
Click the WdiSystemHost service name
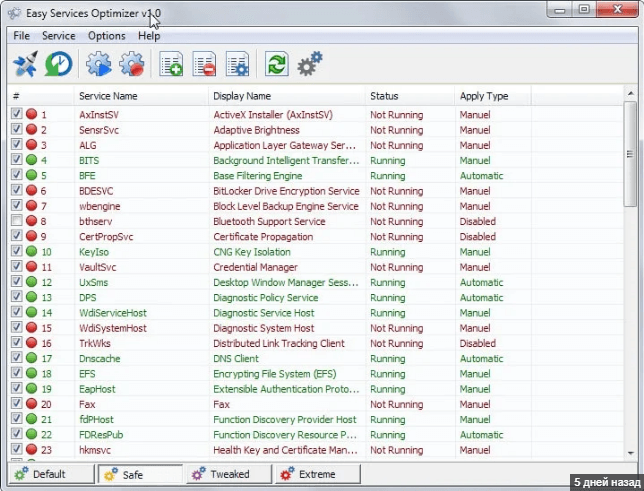click(x=113, y=328)
